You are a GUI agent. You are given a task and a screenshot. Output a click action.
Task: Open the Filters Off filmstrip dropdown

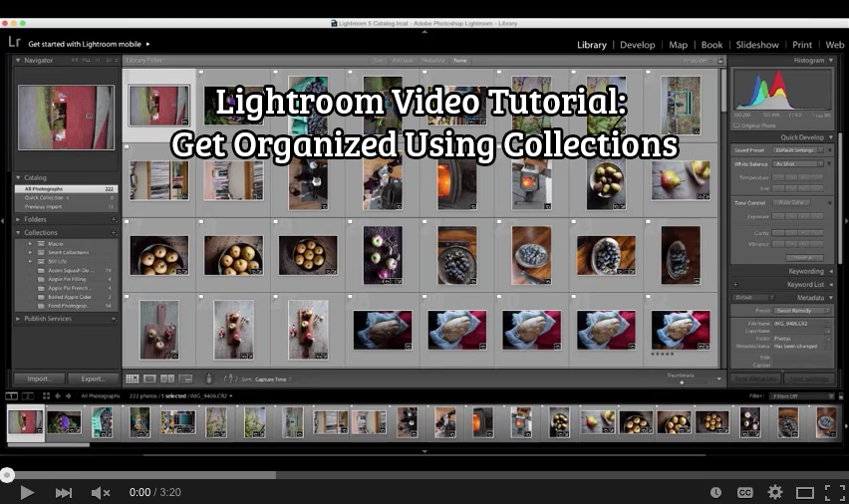(x=801, y=396)
